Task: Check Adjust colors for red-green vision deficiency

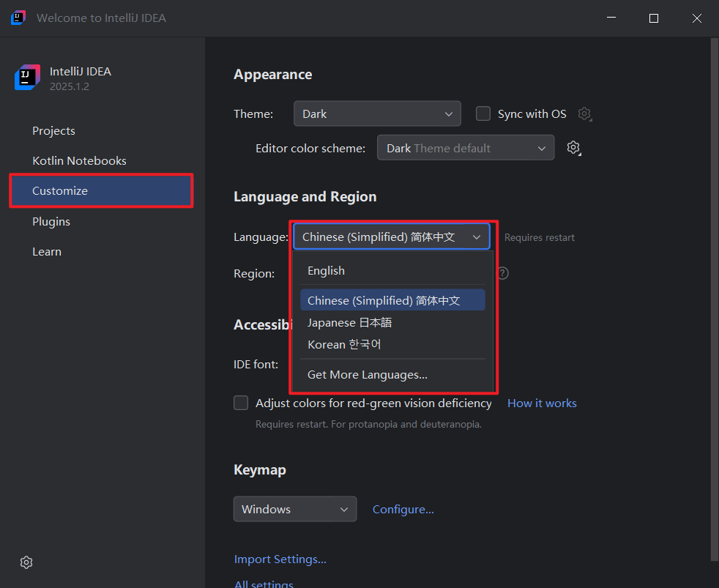Action: coord(241,403)
